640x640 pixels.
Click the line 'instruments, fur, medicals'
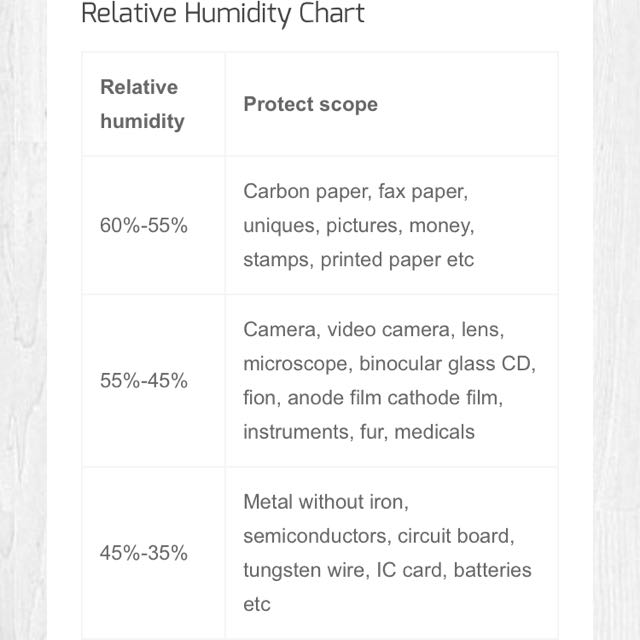(x=358, y=432)
